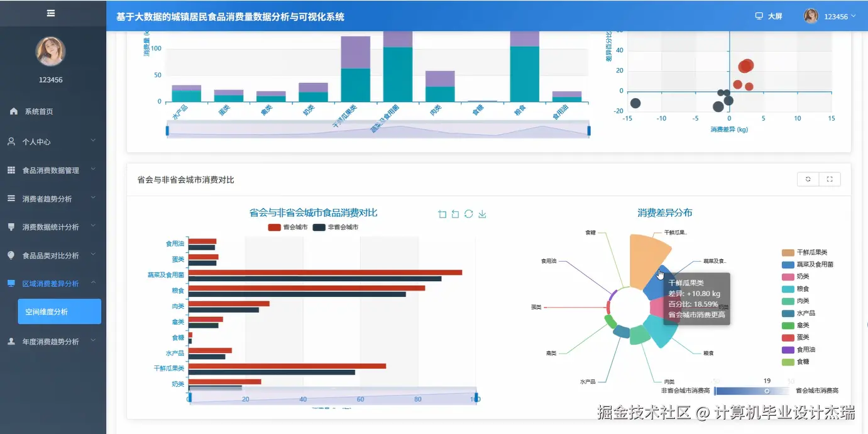
Task: Select the 空间维度分析 submenu item
Action: 59,311
